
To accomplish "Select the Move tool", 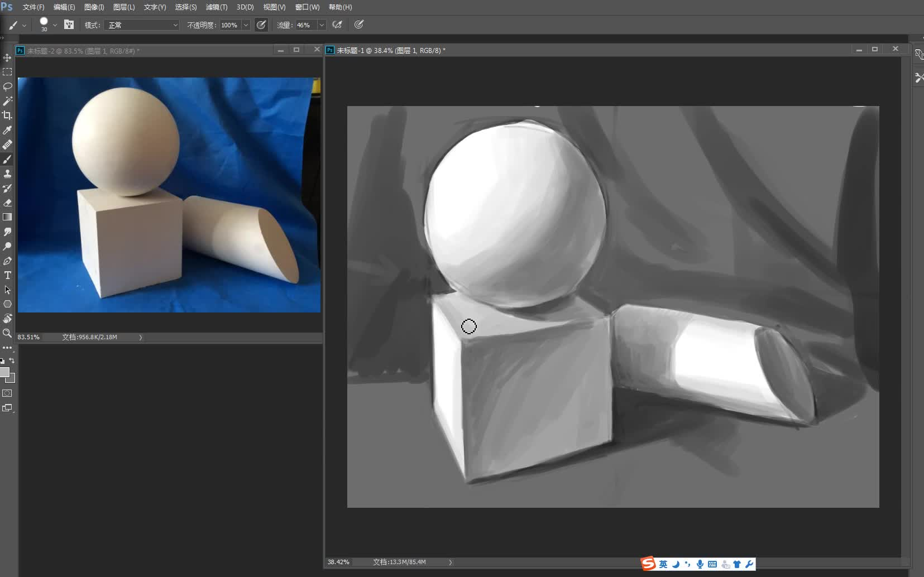I will 7,57.
